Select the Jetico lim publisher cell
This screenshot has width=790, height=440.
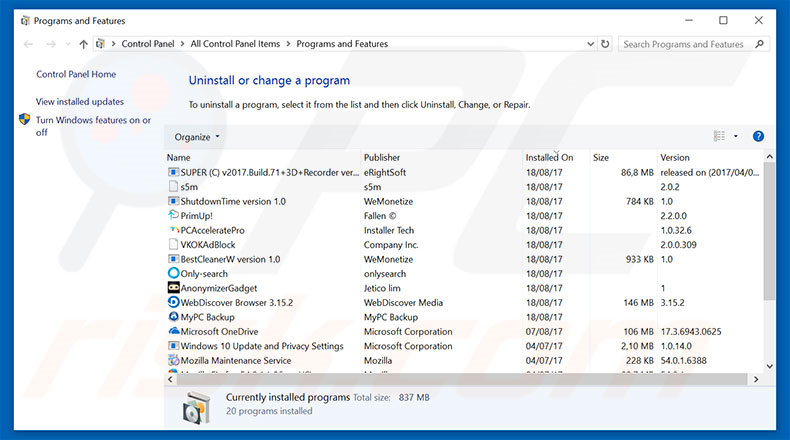382,288
